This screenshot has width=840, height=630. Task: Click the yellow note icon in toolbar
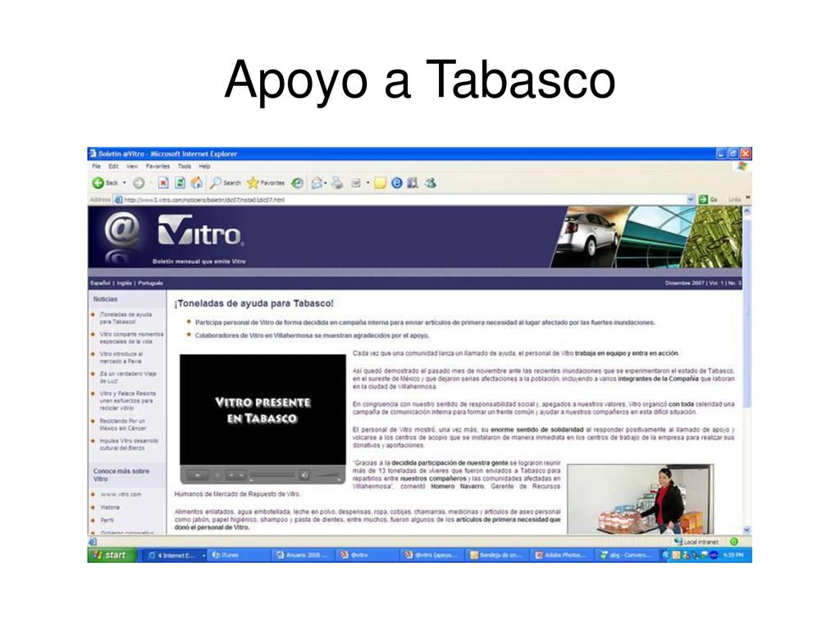click(x=380, y=183)
